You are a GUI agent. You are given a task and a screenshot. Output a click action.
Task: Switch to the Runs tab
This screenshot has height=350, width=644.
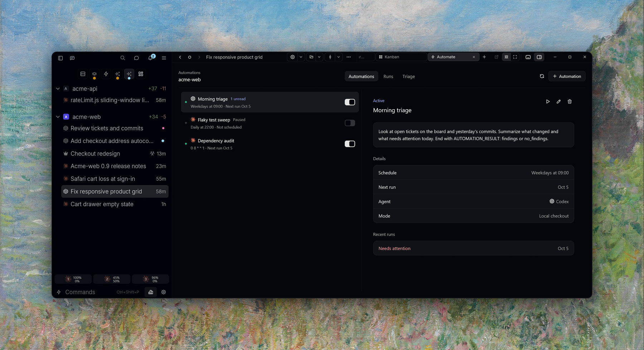388,76
